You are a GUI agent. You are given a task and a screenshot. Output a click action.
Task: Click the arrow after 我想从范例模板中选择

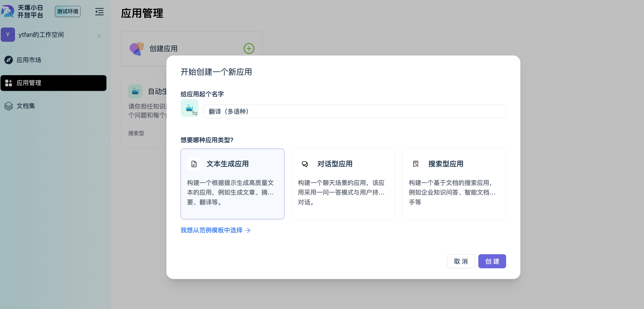248,230
